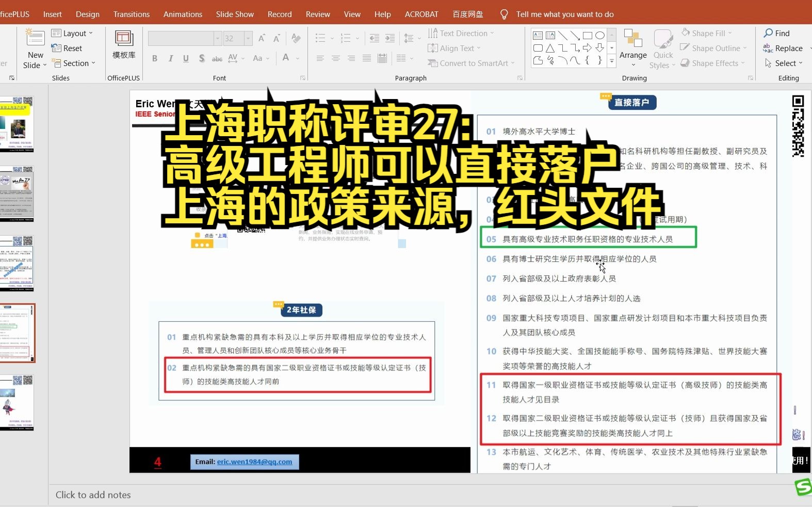Choose the Oval shape

click(600, 36)
